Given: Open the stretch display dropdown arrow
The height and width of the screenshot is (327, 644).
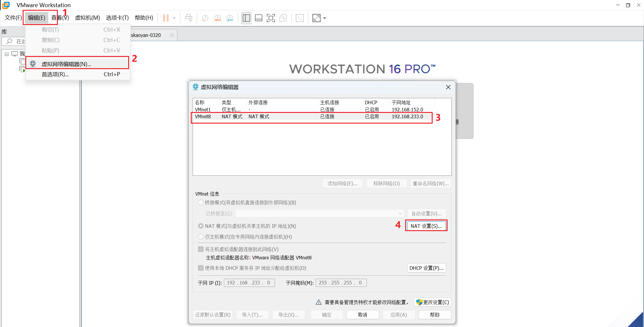Looking at the screenshot, I should (x=325, y=18).
